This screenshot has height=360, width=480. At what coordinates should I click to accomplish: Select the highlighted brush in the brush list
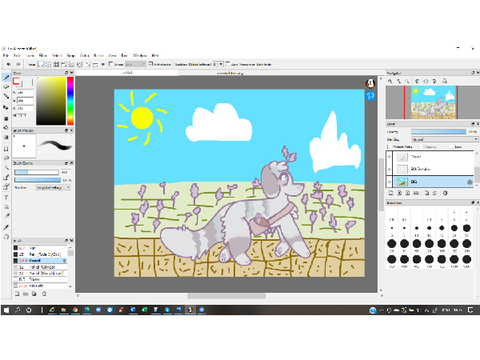click(x=40, y=260)
